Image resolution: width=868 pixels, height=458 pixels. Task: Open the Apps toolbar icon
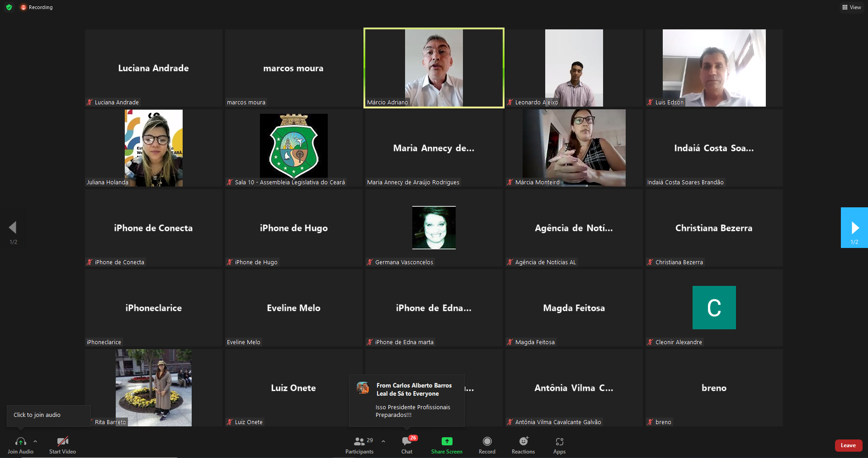[559, 441]
